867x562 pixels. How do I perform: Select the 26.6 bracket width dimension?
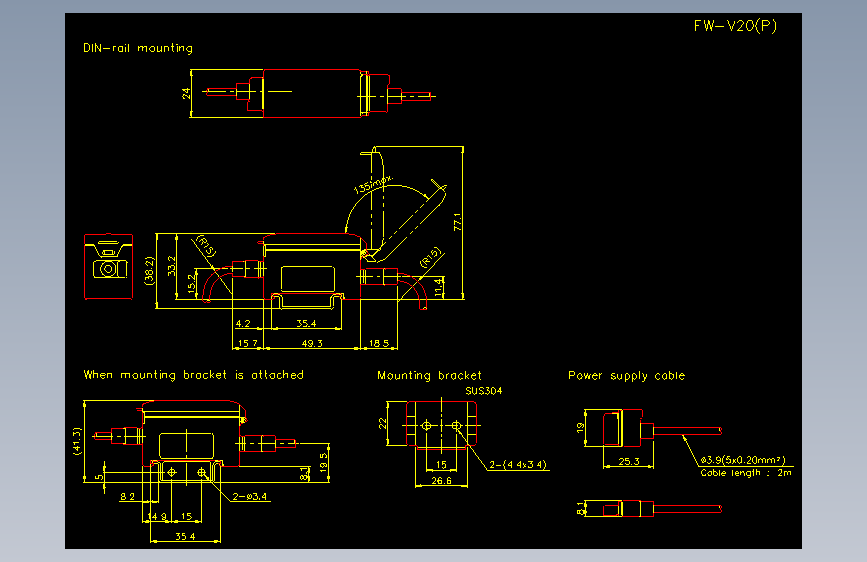[x=441, y=481]
